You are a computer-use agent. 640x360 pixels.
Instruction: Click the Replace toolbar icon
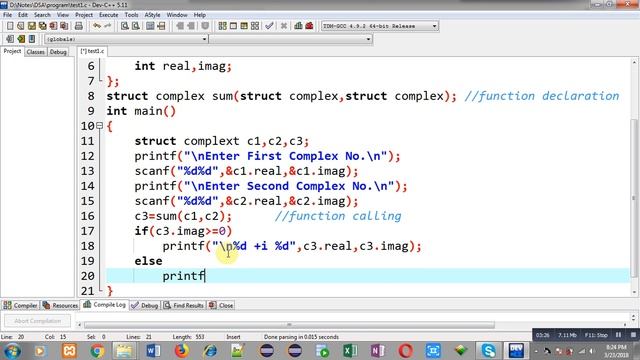click(x=136, y=26)
